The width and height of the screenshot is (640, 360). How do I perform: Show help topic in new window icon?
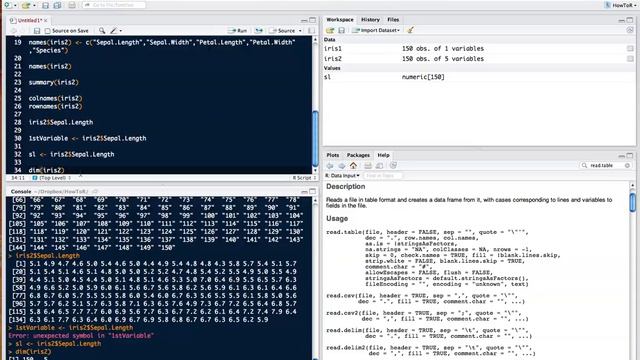point(380,166)
